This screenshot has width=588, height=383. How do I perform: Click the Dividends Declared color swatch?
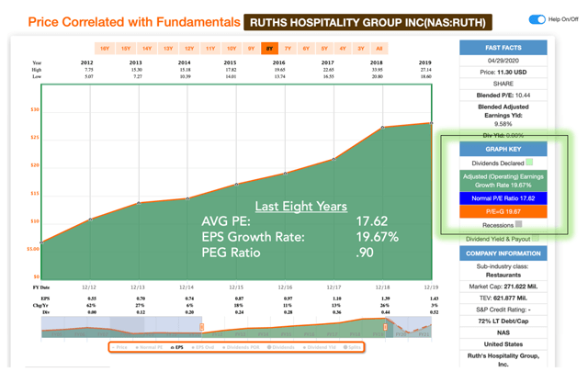531,163
